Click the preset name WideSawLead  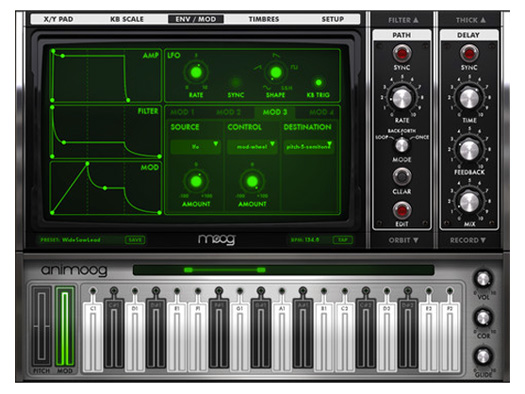coord(81,240)
